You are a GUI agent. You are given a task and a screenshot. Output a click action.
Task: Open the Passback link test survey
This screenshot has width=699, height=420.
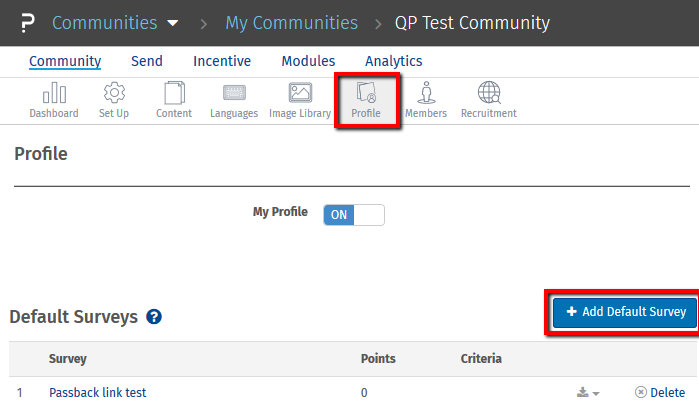pyautogui.click(x=98, y=393)
